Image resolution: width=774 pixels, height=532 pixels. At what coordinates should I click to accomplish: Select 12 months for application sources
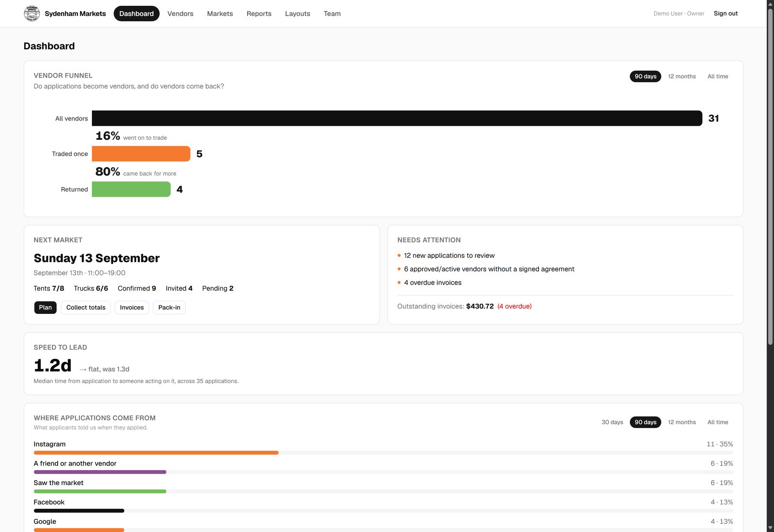(x=682, y=422)
